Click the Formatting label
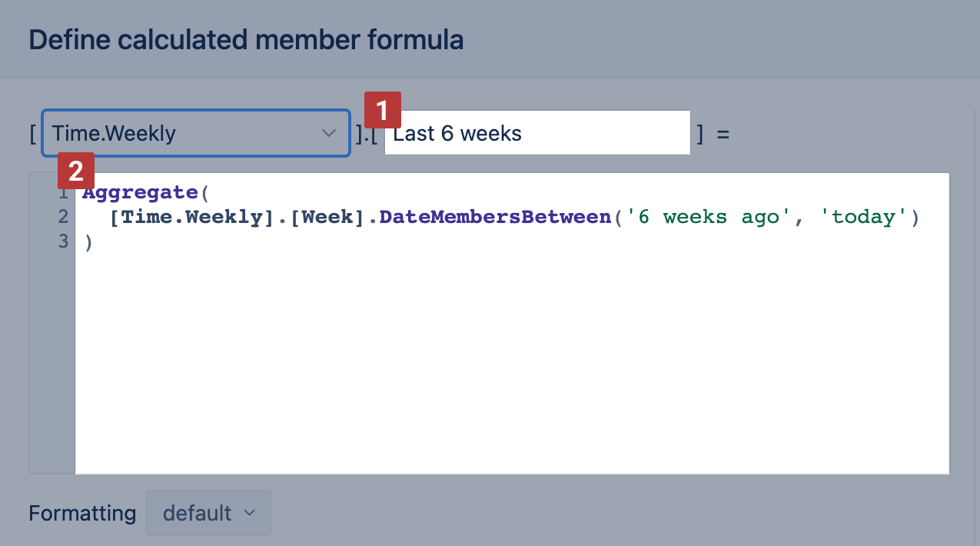The height and width of the screenshot is (546, 980). click(x=82, y=513)
